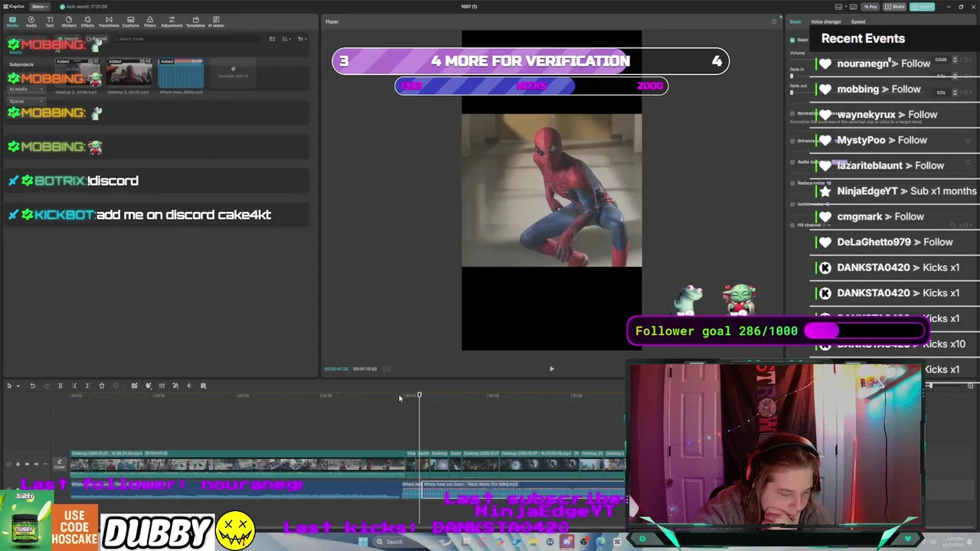Click the Delete trash icon

pos(102,386)
